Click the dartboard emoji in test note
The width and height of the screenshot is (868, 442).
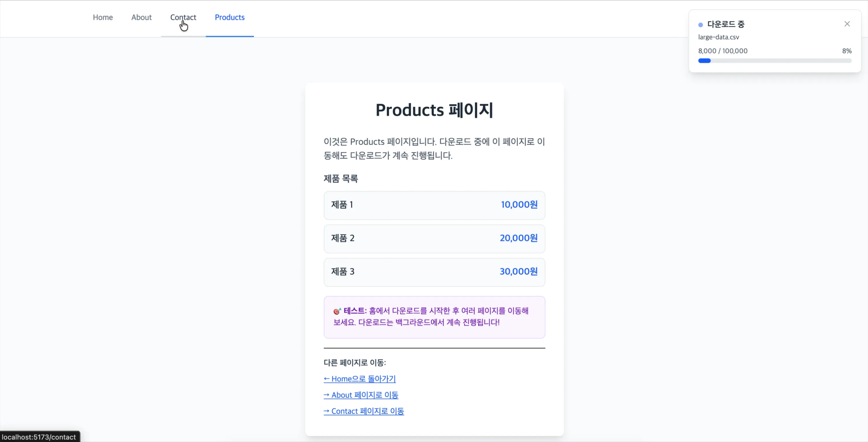(337, 311)
